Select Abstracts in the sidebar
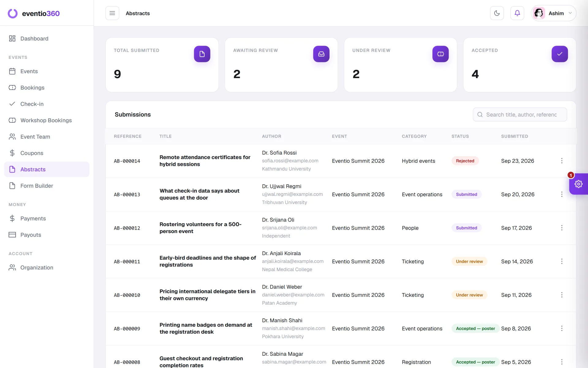Image resolution: width=588 pixels, height=368 pixels. click(47, 169)
